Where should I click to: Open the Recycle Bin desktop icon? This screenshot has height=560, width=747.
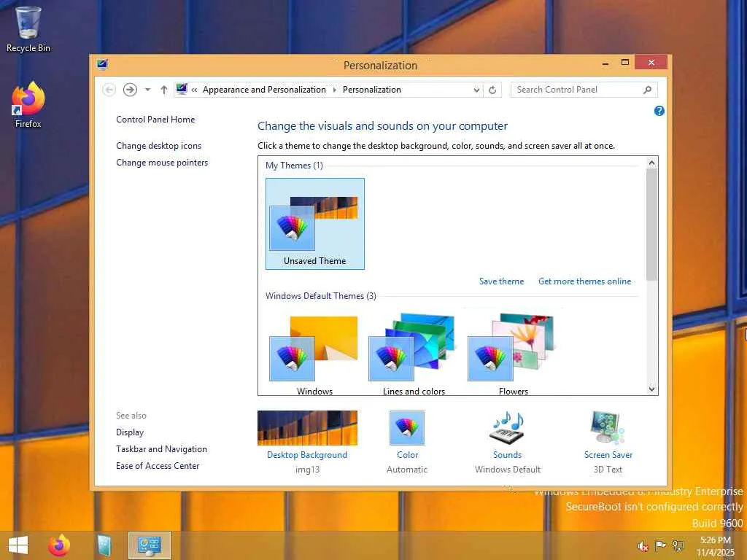tap(28, 28)
